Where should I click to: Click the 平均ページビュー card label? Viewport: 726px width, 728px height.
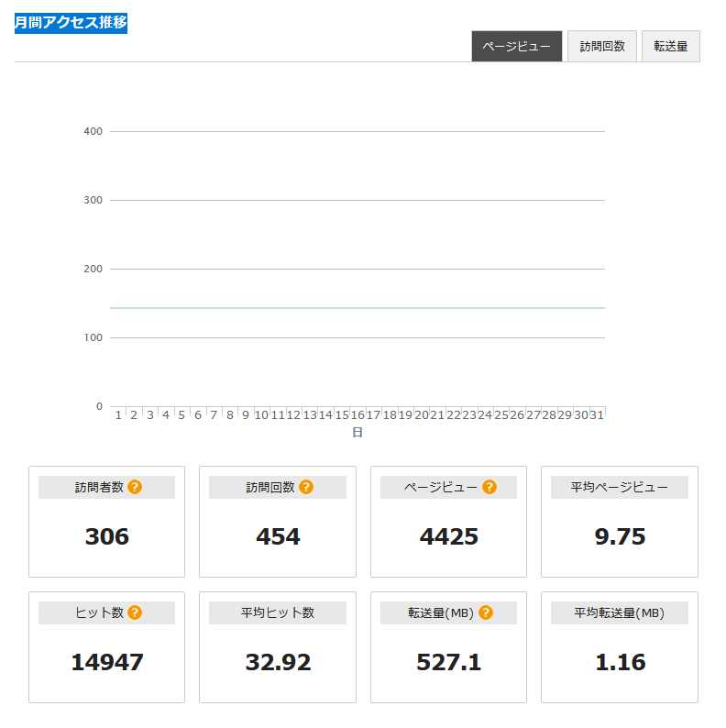point(620,487)
